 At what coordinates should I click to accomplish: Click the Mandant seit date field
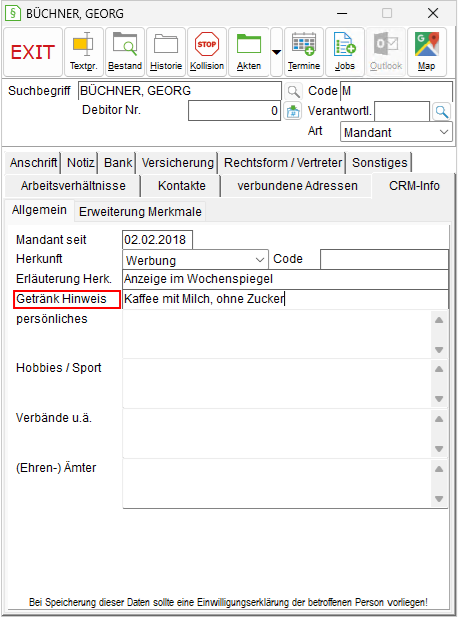click(x=157, y=240)
